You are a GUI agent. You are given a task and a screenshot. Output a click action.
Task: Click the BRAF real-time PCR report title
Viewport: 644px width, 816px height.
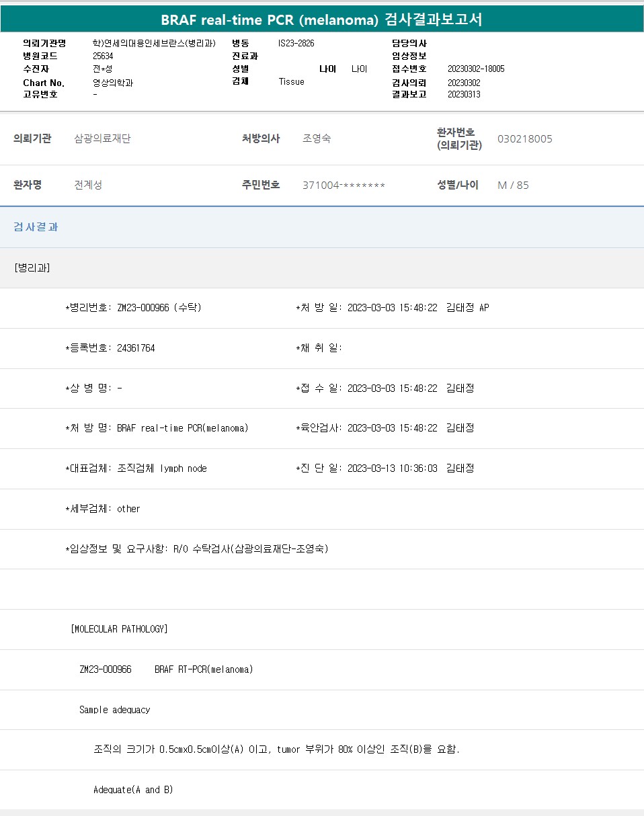pos(321,19)
